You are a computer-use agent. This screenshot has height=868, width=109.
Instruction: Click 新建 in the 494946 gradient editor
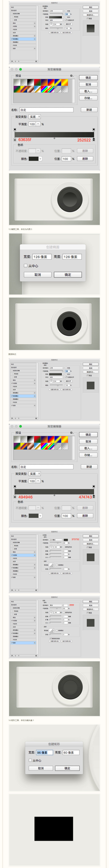pyautogui.click(x=89, y=467)
